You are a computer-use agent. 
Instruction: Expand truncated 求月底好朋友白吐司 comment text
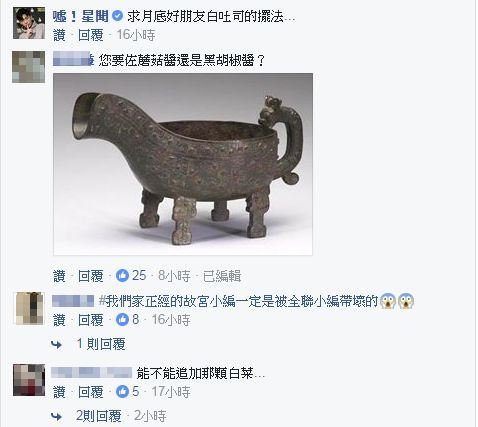pyautogui.click(x=290, y=17)
